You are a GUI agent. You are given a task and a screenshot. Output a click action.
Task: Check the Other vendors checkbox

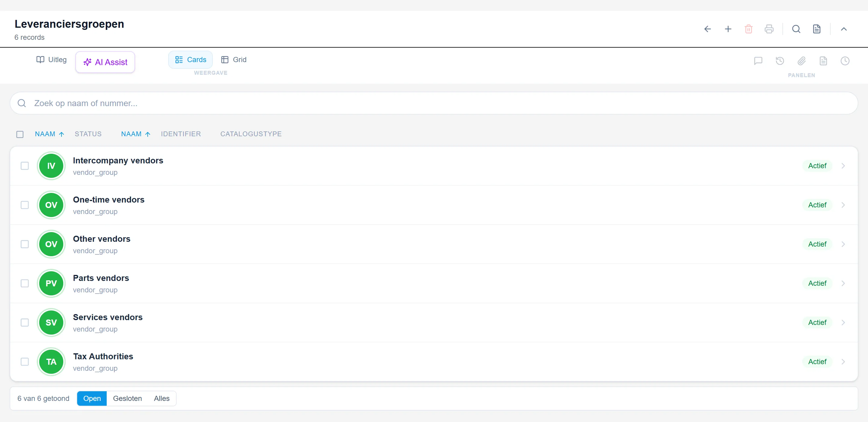click(25, 244)
